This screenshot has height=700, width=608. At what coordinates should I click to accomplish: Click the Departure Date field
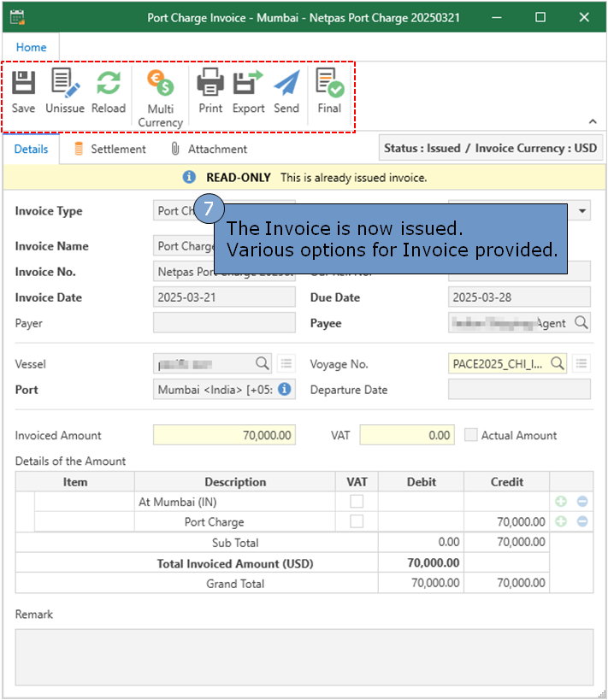coord(519,389)
